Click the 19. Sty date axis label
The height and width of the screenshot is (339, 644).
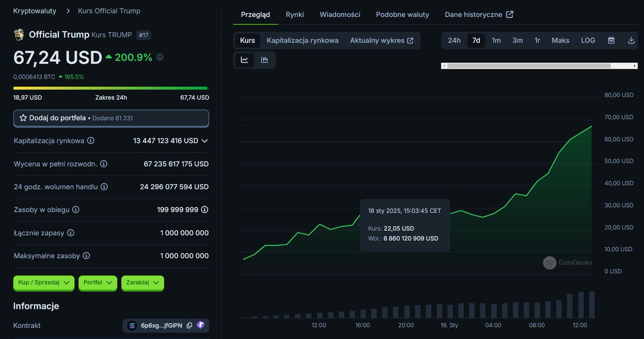[449, 325]
